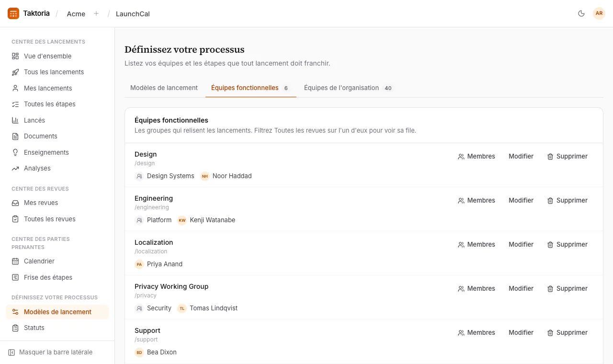Open Calendrier in sidebar
Screen dimensions: 613x364
click(57, 261)
